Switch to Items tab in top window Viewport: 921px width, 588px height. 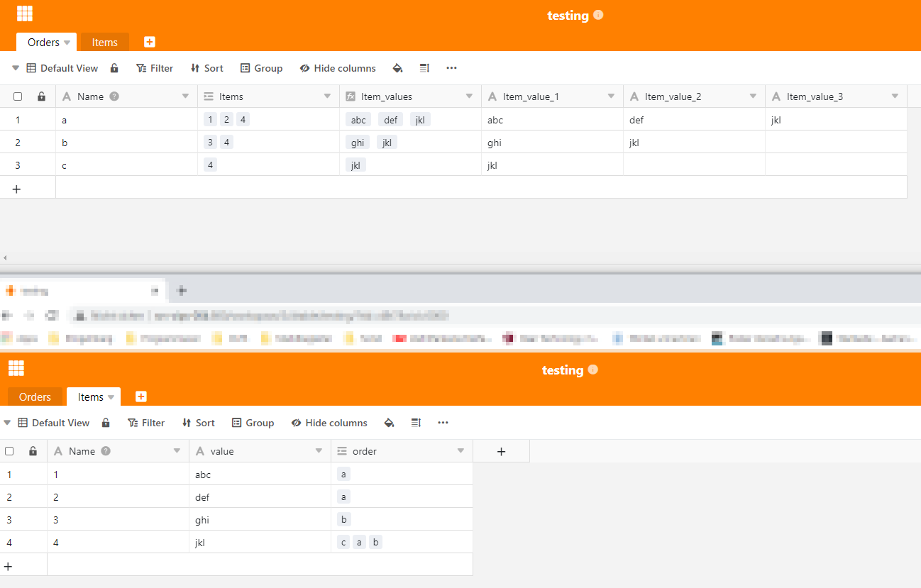(x=104, y=43)
